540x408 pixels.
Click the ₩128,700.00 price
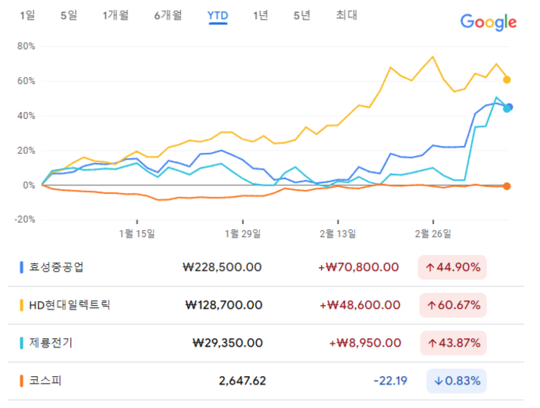click(224, 305)
